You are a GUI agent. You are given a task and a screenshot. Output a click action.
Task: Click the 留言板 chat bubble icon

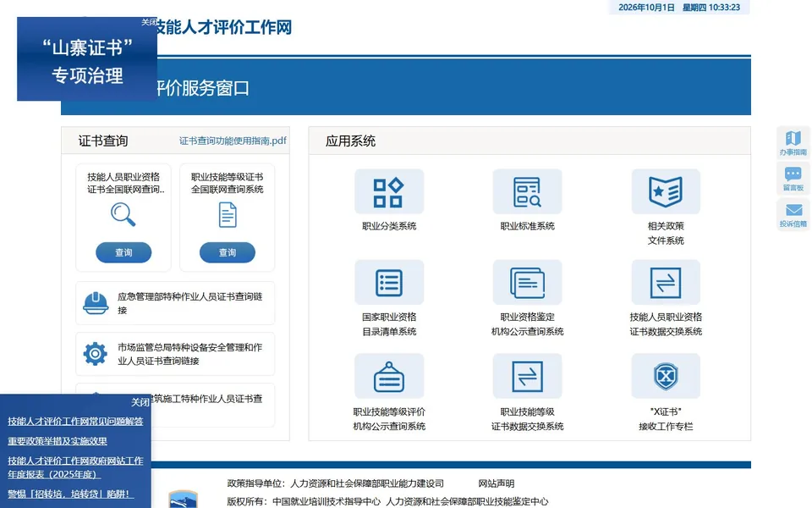coord(793,178)
